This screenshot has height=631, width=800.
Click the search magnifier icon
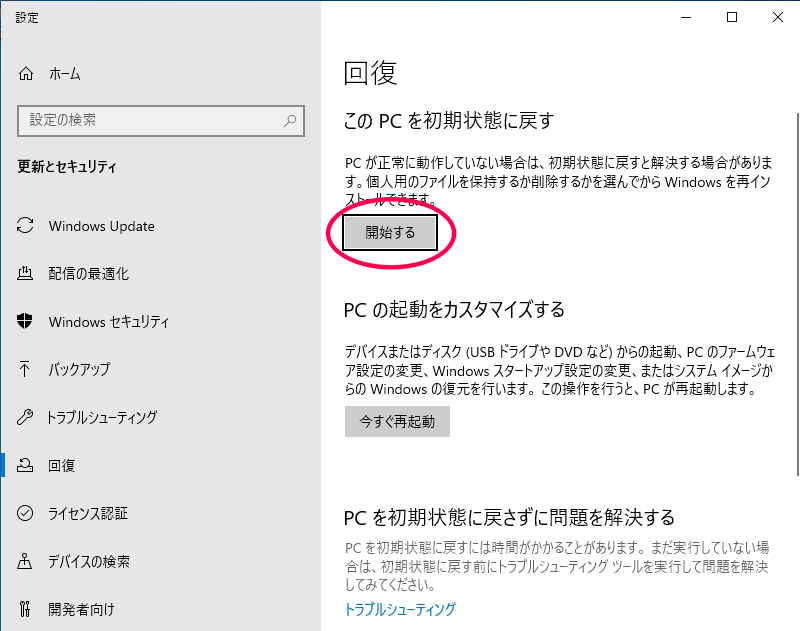[x=290, y=120]
